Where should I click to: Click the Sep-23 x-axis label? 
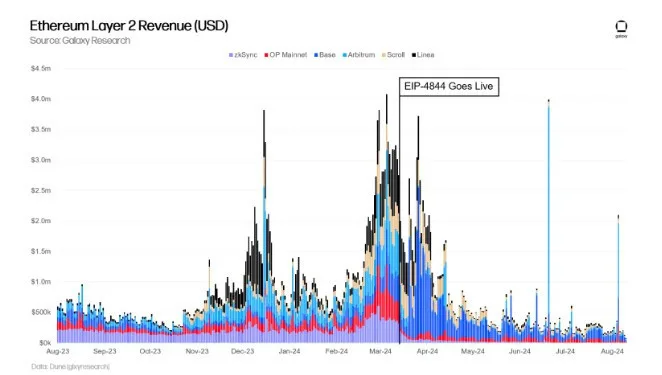click(105, 351)
